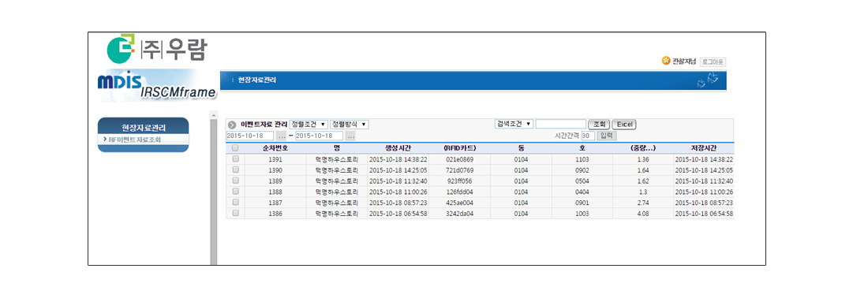Screen dimensions: 868x302
Task: Click weight value 2.74
Action: [x=643, y=203]
